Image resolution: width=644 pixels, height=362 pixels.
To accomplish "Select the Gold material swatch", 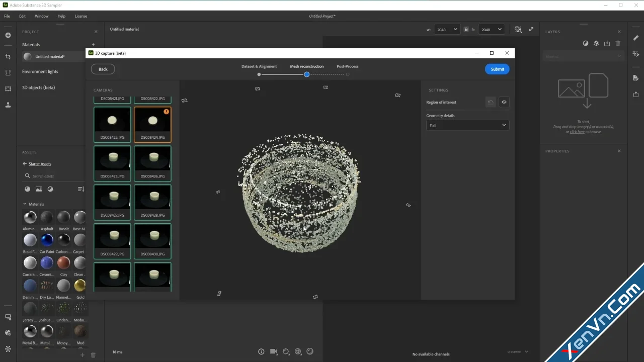I will [80, 286].
